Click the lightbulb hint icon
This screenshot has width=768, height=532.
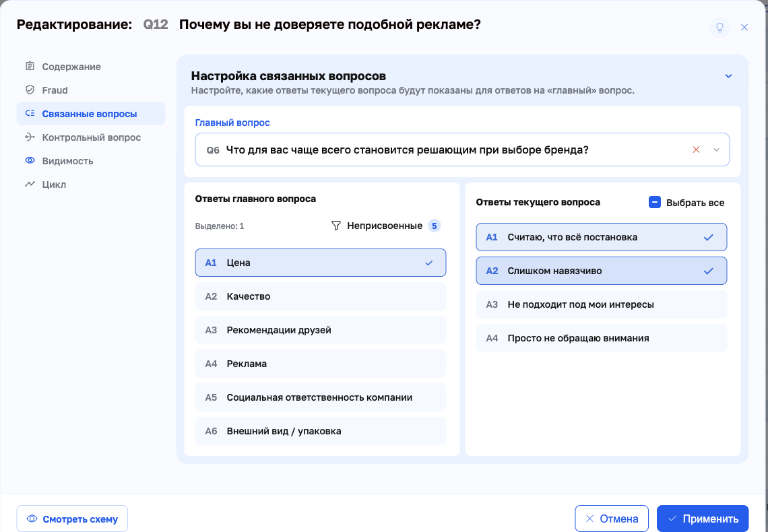pyautogui.click(x=719, y=28)
